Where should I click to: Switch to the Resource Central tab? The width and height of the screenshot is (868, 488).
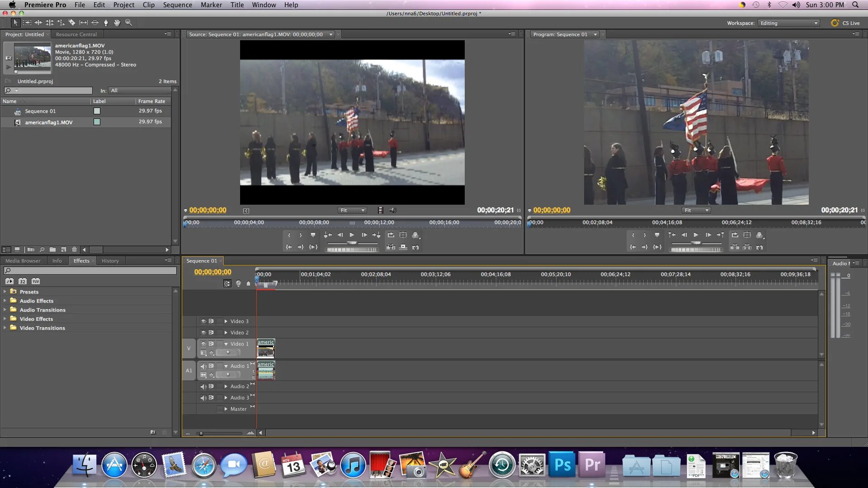coord(76,34)
